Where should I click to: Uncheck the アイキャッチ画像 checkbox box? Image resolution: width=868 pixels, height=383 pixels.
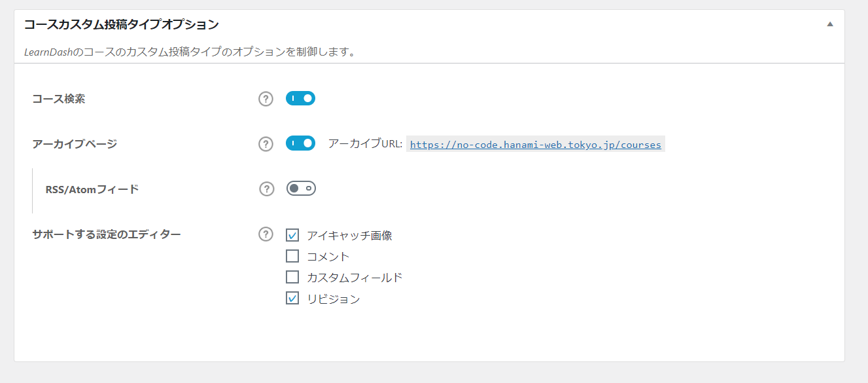click(292, 236)
